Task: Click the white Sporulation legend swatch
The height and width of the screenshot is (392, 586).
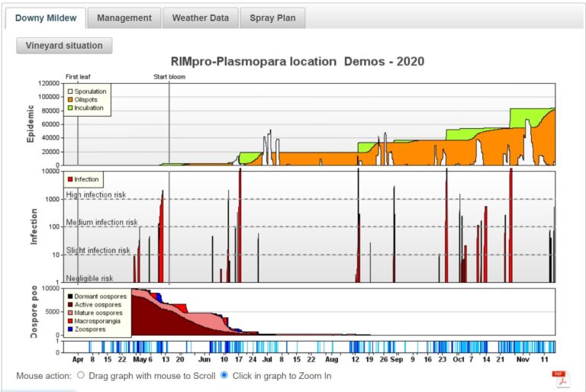Action: click(70, 92)
